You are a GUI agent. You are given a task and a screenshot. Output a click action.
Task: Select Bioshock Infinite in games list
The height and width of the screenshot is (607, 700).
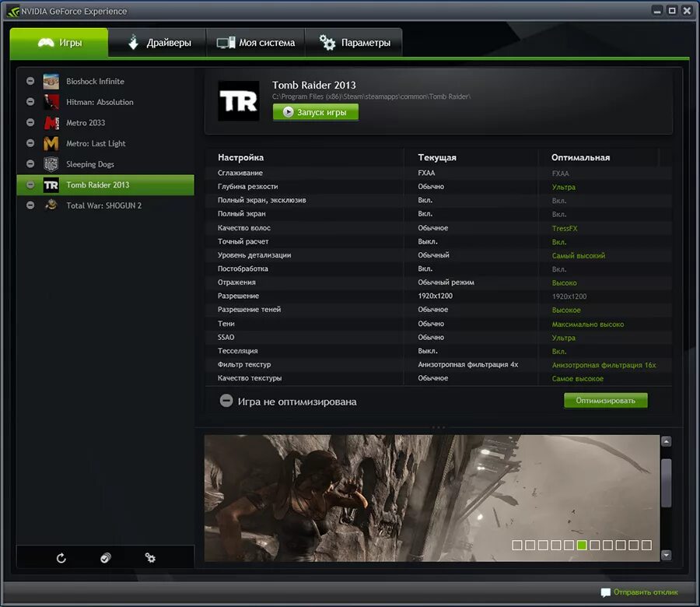[x=105, y=81]
